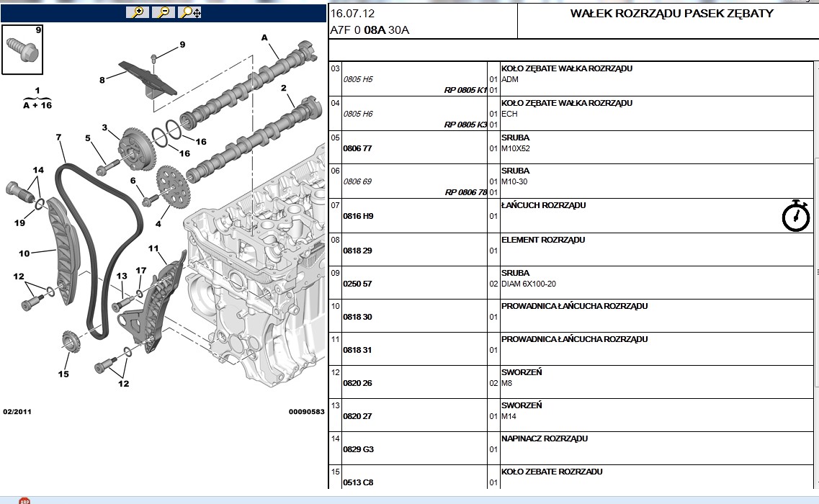The height and width of the screenshot is (504, 819).
Task: Click the zoom out magnifier icon
Action: pyautogui.click(x=164, y=12)
